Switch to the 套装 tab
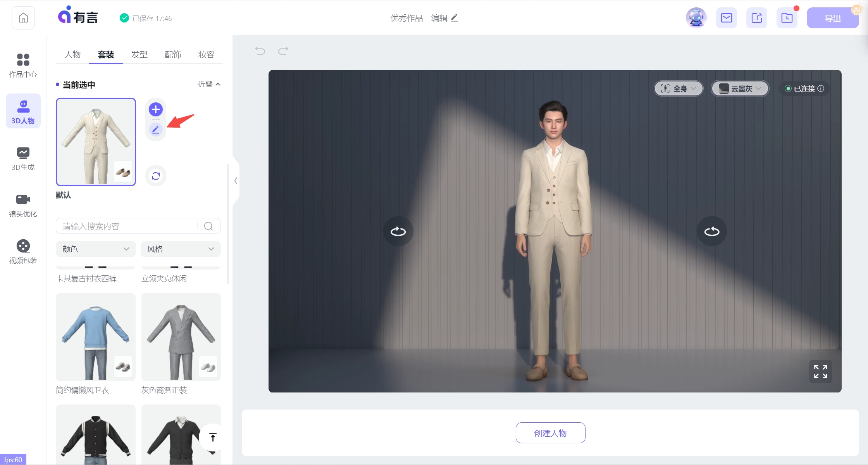This screenshot has width=868, height=465. 106,54
